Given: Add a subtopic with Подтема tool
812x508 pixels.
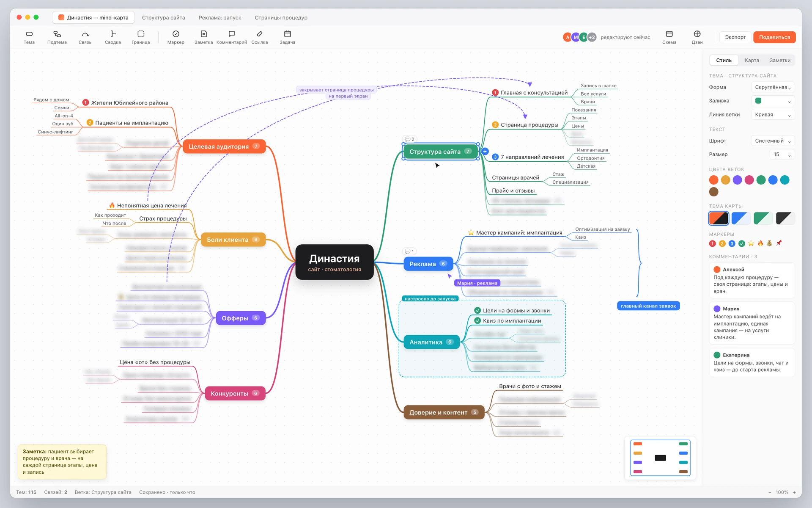Looking at the screenshot, I should coord(57,37).
